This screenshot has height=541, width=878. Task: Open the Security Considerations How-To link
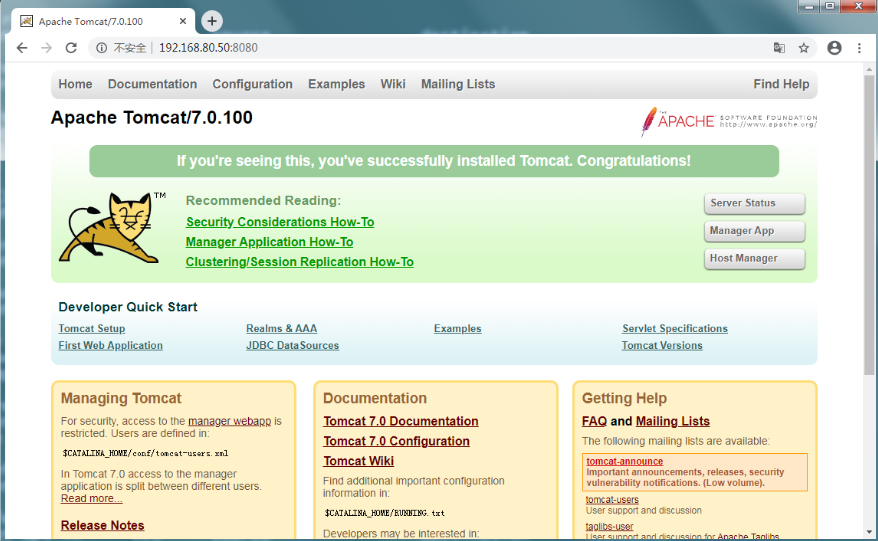point(280,222)
